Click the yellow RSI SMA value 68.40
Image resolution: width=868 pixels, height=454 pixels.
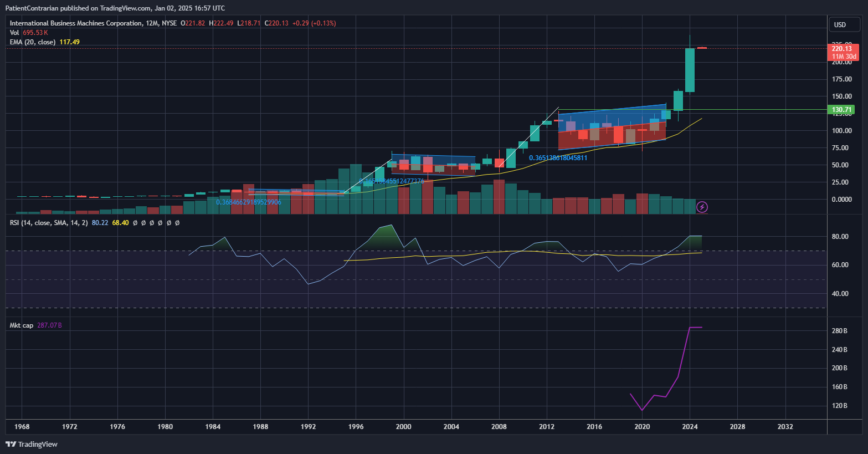click(120, 223)
